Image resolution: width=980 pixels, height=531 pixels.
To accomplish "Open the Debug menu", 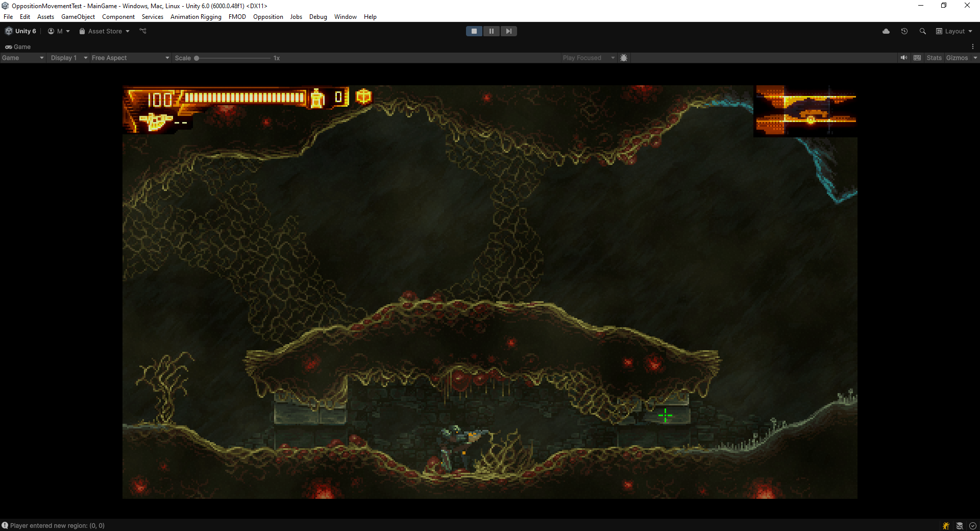I will click(318, 17).
